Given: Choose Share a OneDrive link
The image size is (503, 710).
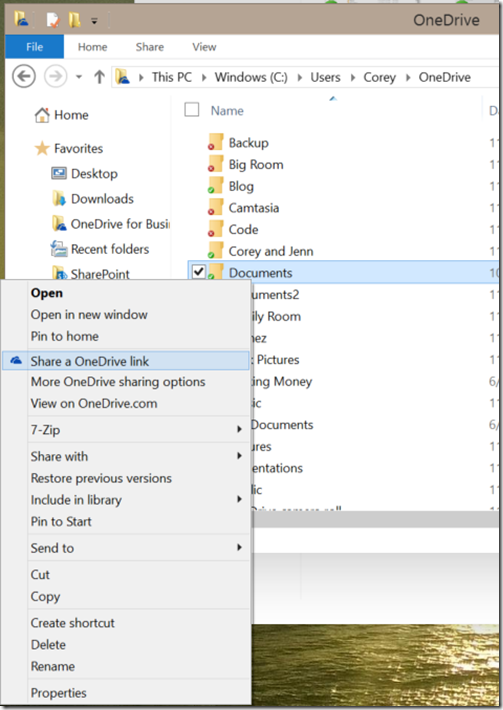Looking at the screenshot, I should click(x=126, y=361).
